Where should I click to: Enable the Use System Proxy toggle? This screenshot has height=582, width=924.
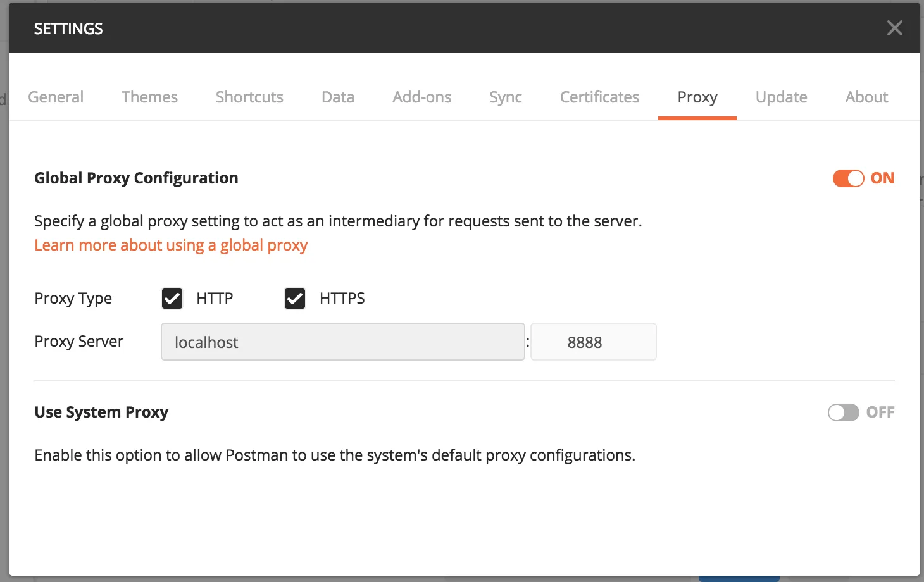pos(843,412)
